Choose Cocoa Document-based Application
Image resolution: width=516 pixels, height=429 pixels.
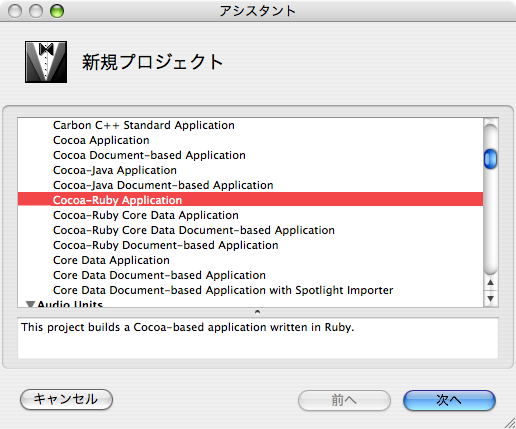[x=149, y=155]
